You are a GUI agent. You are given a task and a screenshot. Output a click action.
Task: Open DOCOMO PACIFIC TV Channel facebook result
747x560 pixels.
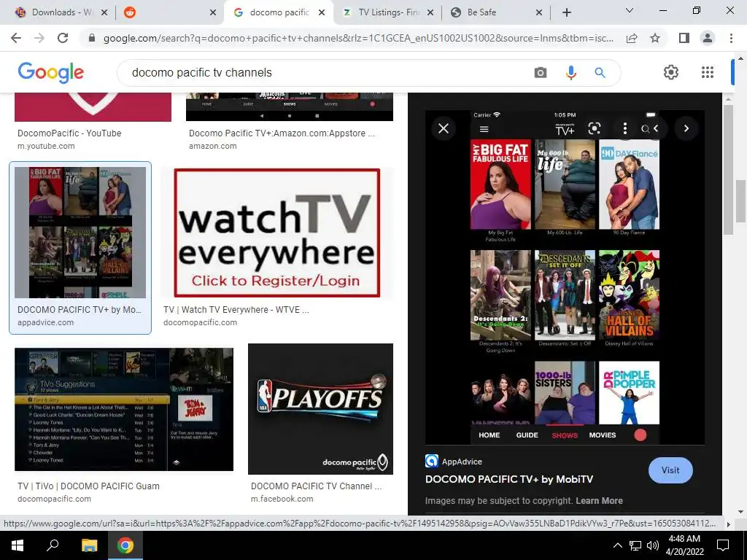pos(317,486)
